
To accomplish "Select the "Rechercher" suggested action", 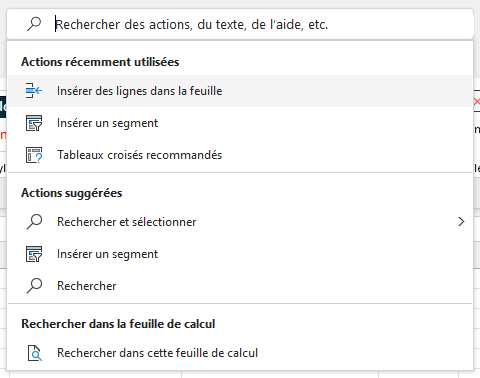I will (240, 286).
